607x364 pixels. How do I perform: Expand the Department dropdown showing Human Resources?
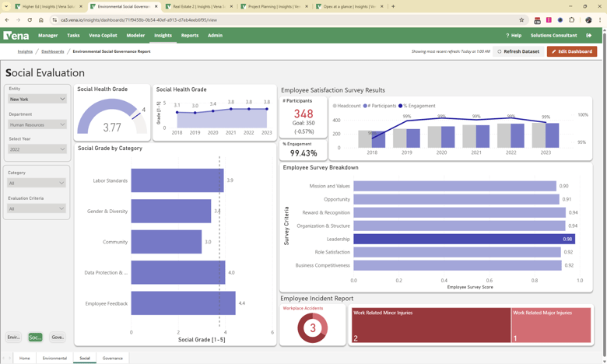[x=37, y=124]
